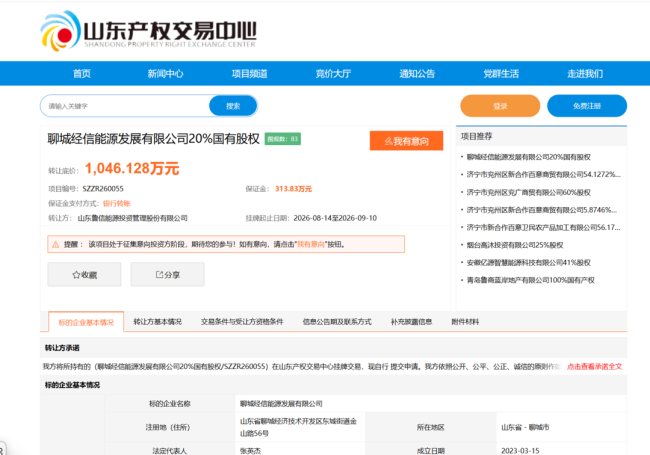Switch to the 转让方基本情况 tab
The height and width of the screenshot is (455, 650).
click(158, 322)
